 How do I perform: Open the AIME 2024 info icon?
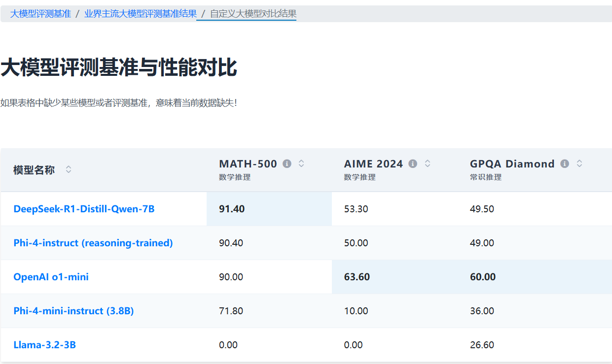click(413, 164)
